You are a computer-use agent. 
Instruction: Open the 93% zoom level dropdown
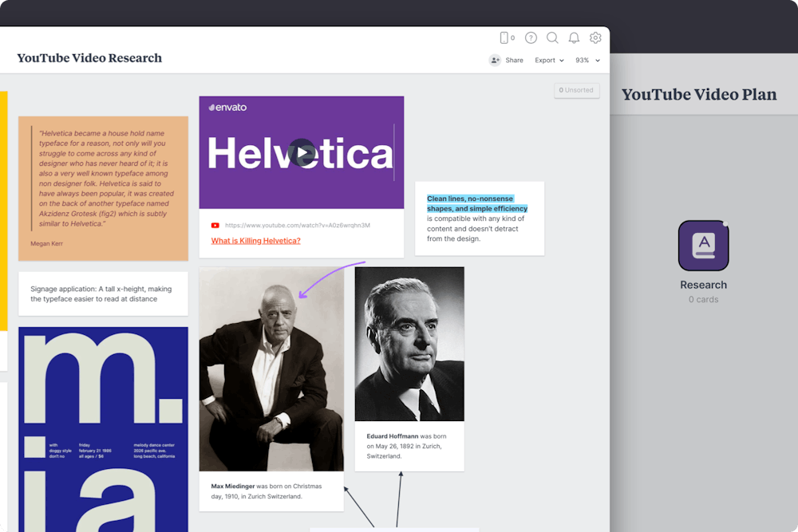[587, 60]
